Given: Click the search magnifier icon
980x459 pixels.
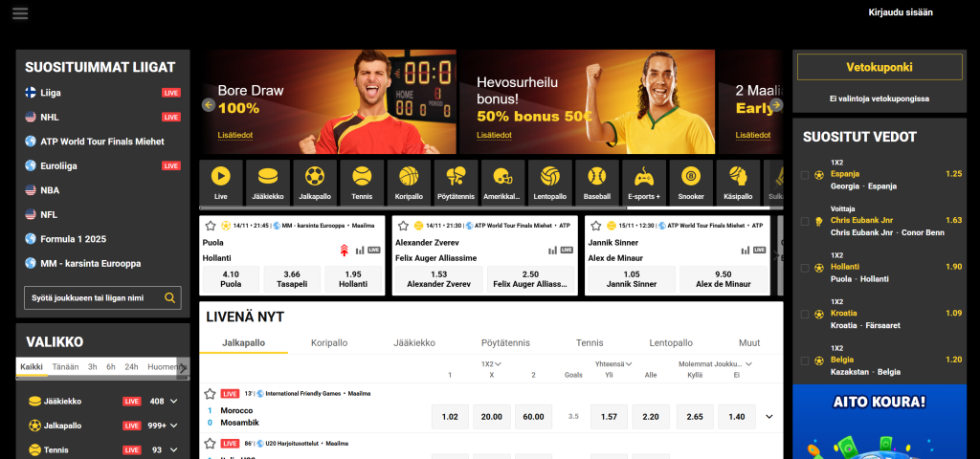Looking at the screenshot, I should (x=169, y=298).
